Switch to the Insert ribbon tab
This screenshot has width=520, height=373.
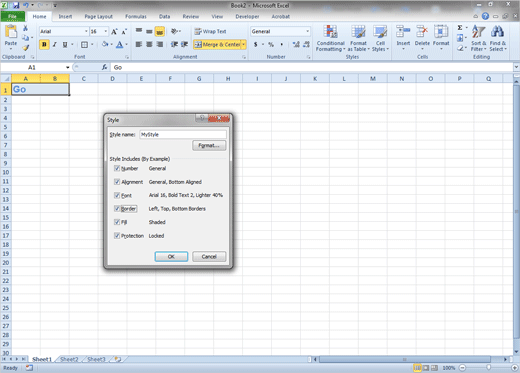pos(65,16)
